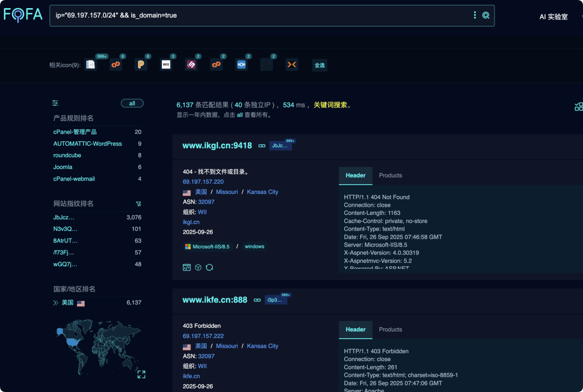Screen dimensions: 583x392
Task: Open the sidebar filter settings icon
Action: coord(55,103)
